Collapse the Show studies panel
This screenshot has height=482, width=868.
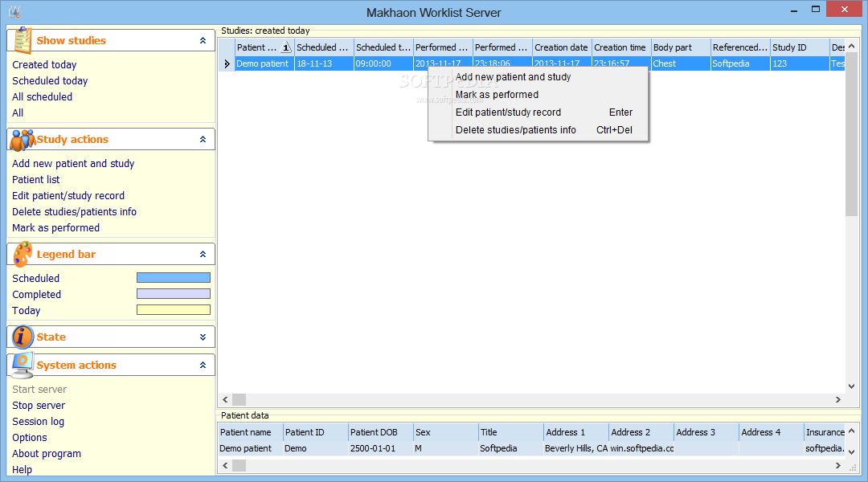click(203, 40)
